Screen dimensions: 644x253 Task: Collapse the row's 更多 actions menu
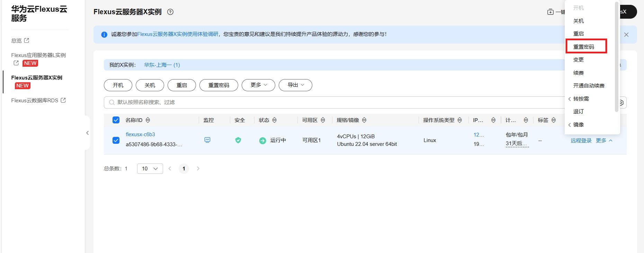604,141
